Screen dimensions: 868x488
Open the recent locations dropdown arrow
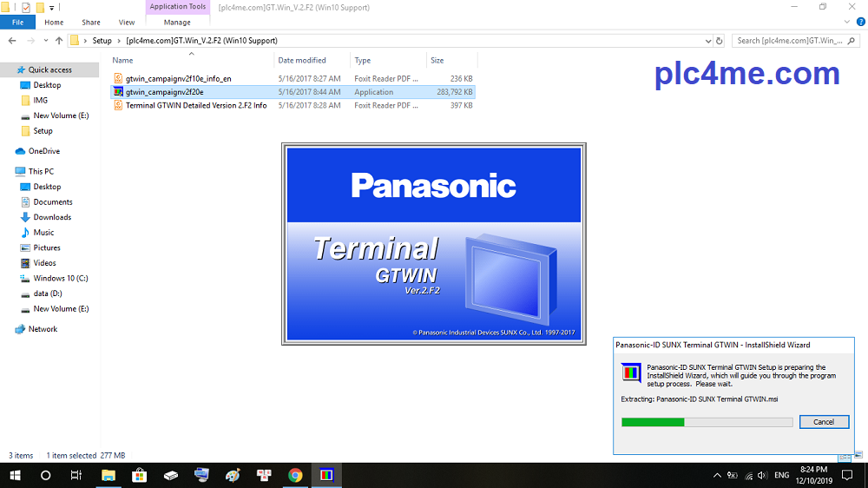45,41
